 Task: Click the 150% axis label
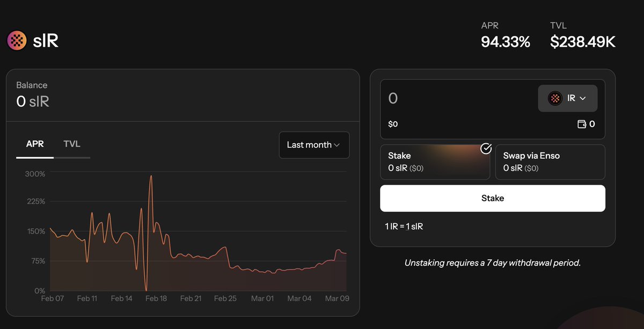(35, 231)
